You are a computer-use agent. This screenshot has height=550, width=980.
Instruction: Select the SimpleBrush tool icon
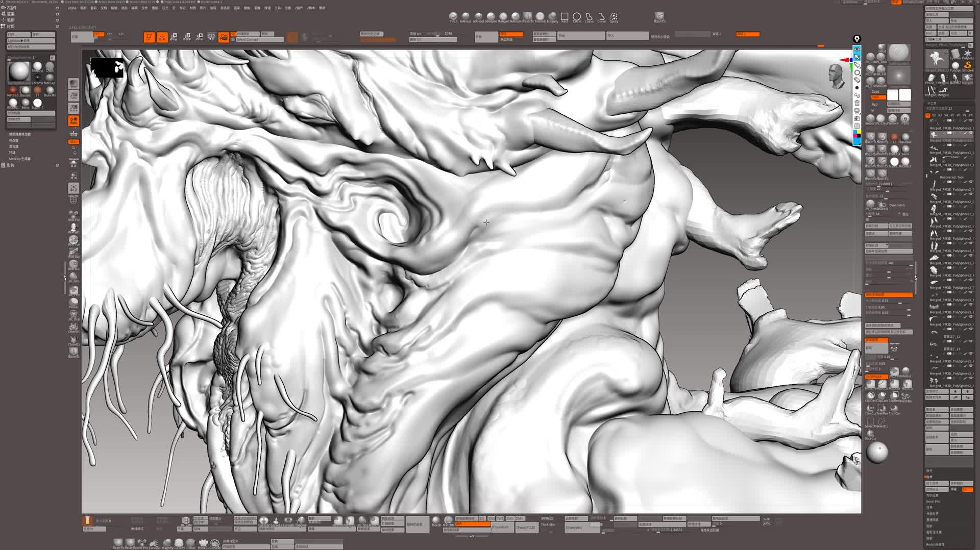tap(967, 66)
